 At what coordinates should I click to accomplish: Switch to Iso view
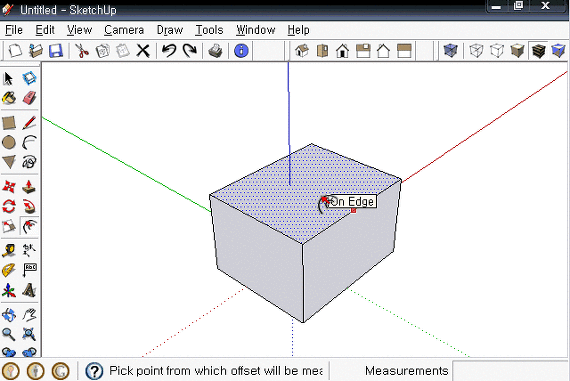302,51
